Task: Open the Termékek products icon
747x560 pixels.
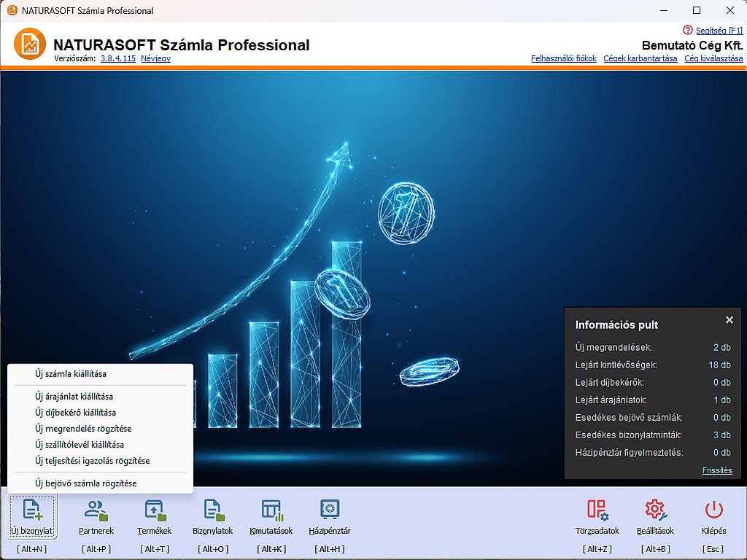Action: click(x=155, y=510)
